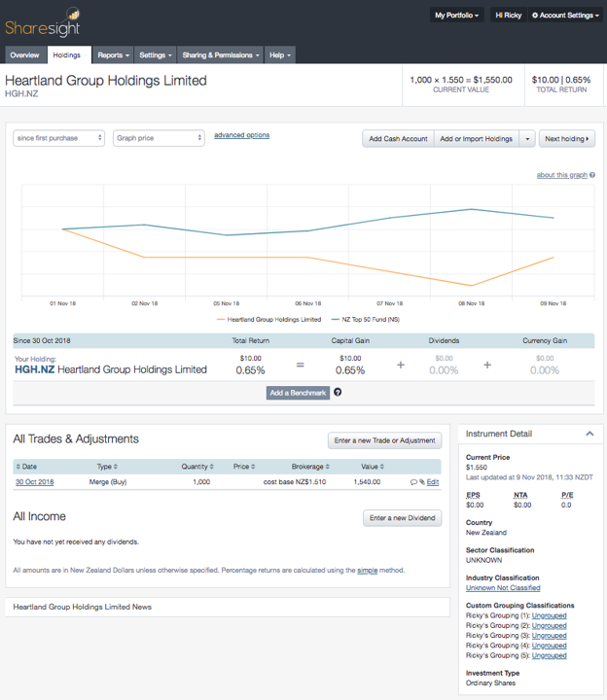
Task: Click the NTA label in Instrument Detail
Action: coord(520,495)
